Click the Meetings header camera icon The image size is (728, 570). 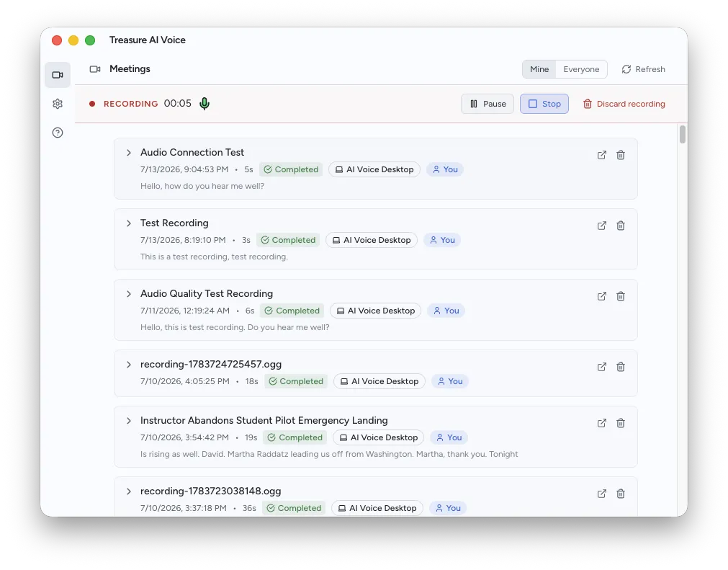coord(95,69)
